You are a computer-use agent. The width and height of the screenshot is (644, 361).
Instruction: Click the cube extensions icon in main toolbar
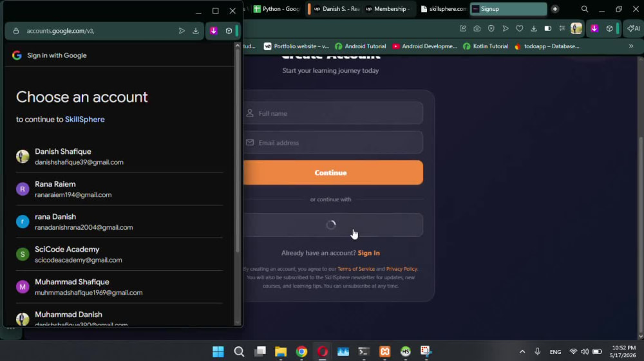click(609, 28)
